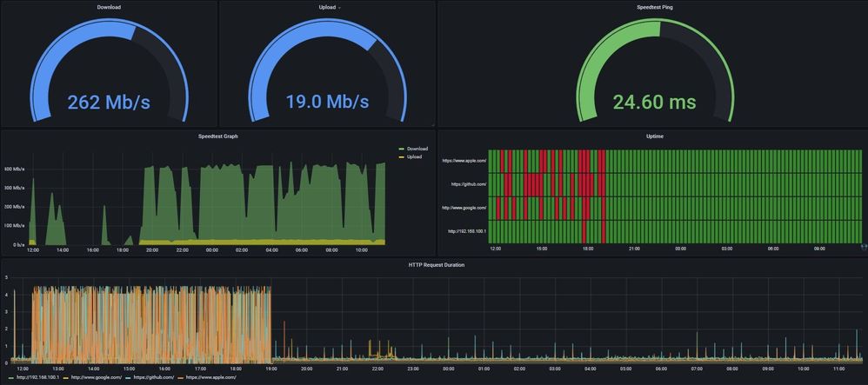Click the https://github.com/ row label in Uptime
Viewport: 868px width, 385px height.
tap(468, 184)
